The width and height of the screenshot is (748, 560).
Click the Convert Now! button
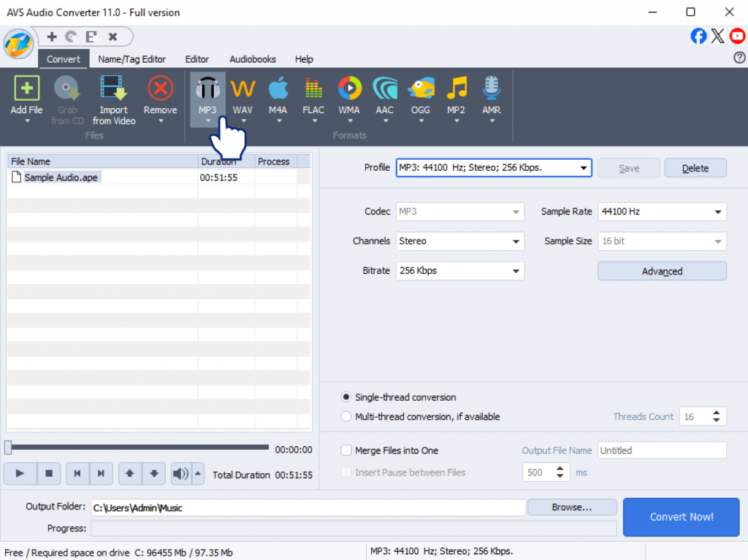(x=682, y=517)
